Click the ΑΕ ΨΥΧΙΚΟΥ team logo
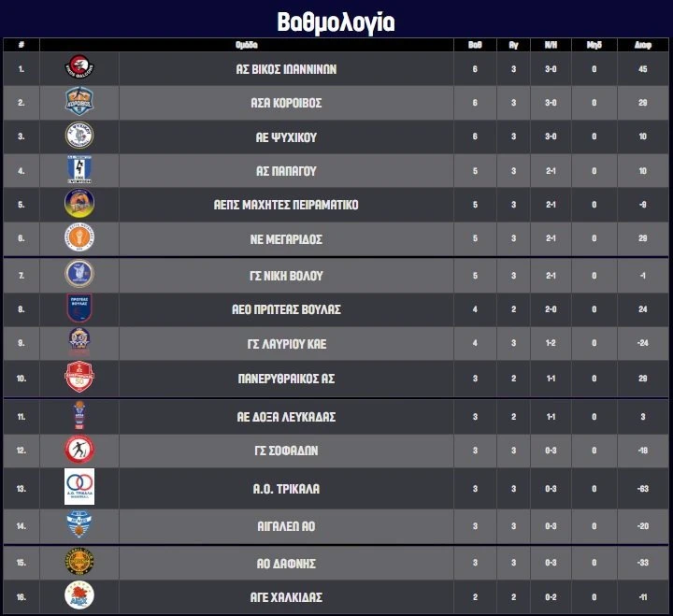This screenshot has height=616, width=673. point(79,136)
